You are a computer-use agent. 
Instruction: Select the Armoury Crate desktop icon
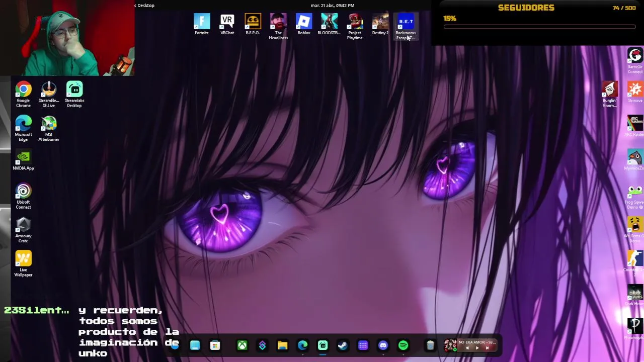23,230
